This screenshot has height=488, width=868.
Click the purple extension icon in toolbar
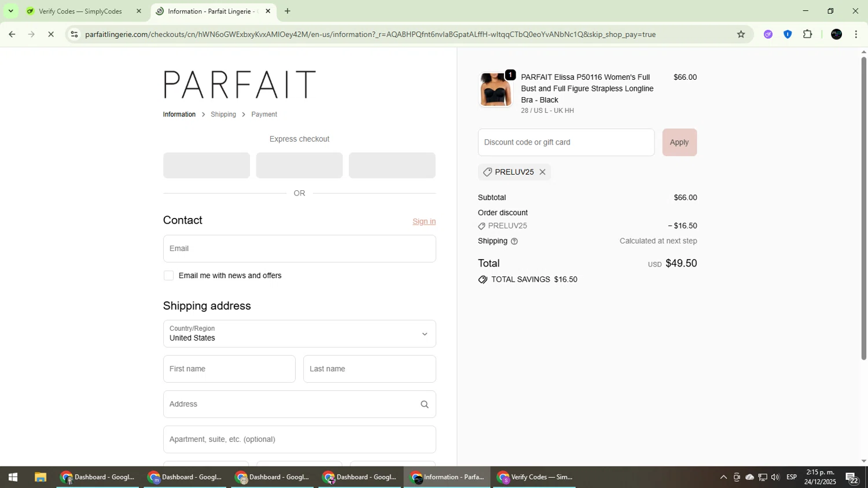coord(768,34)
